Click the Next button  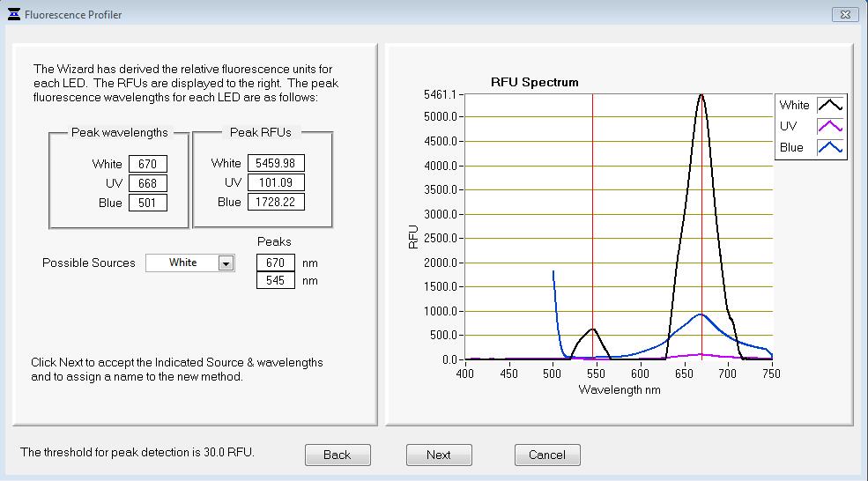pos(439,455)
